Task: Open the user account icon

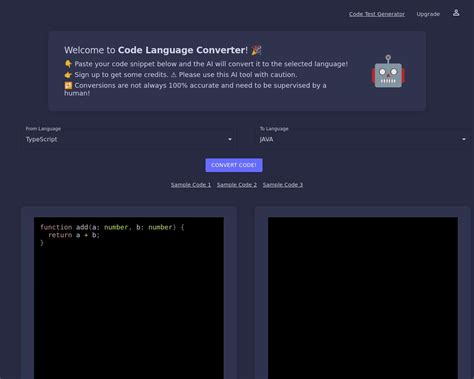Action: point(456,13)
